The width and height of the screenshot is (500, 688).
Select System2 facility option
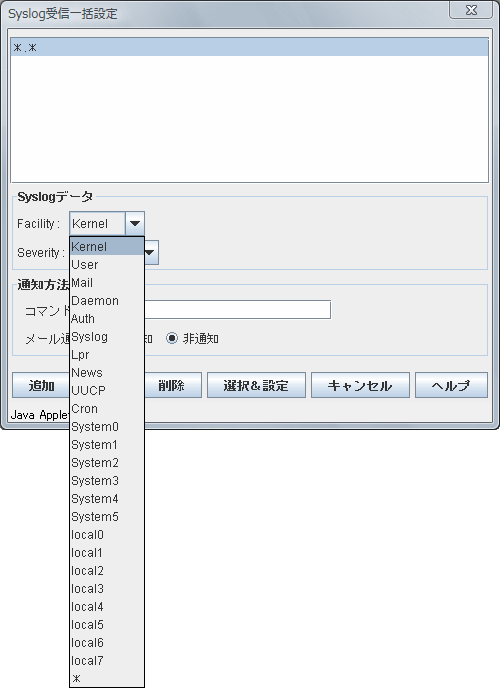click(x=107, y=462)
